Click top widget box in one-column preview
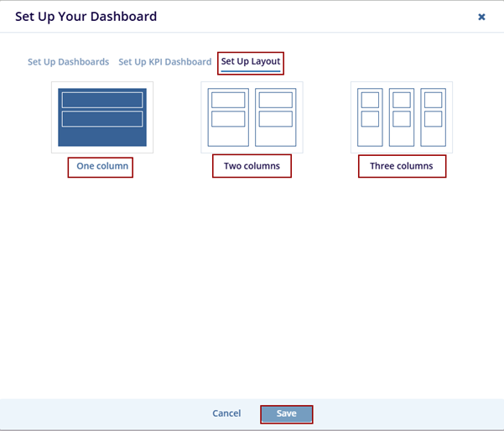The height and width of the screenshot is (431, 504). tap(102, 100)
